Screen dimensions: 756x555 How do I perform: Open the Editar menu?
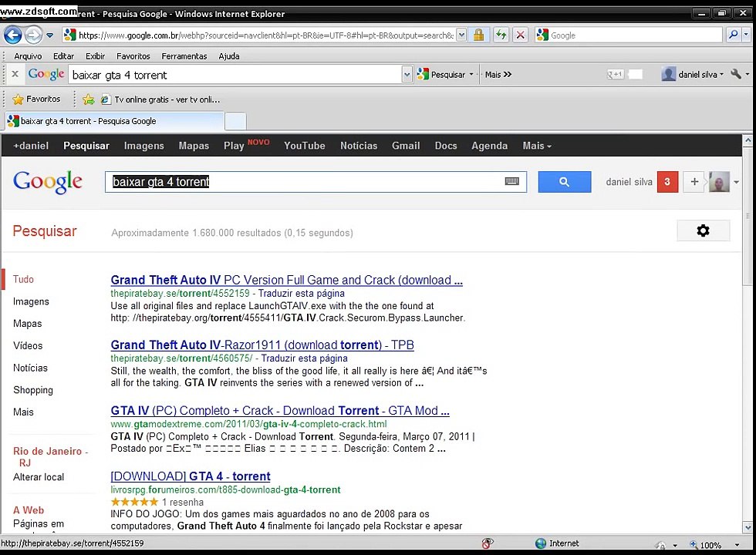point(63,55)
